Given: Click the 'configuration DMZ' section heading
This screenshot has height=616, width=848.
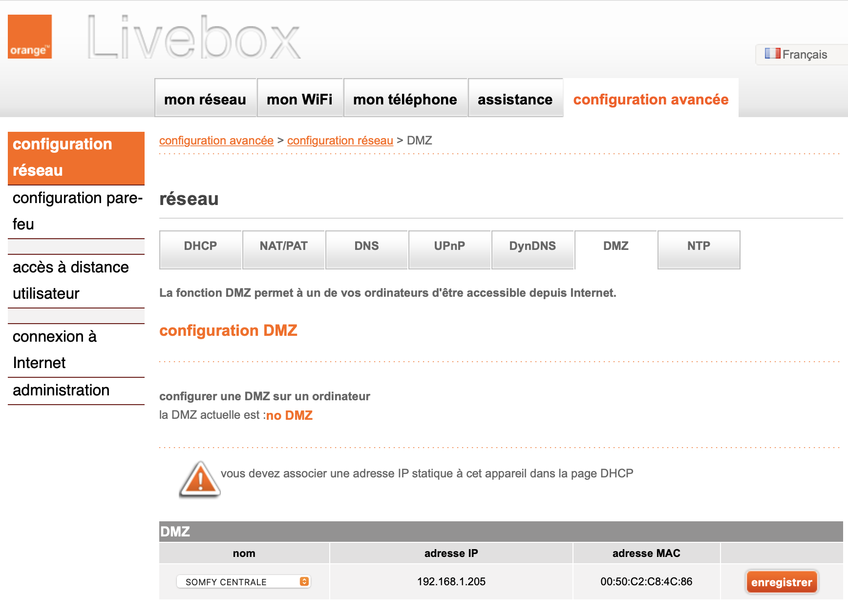Looking at the screenshot, I should (x=228, y=330).
